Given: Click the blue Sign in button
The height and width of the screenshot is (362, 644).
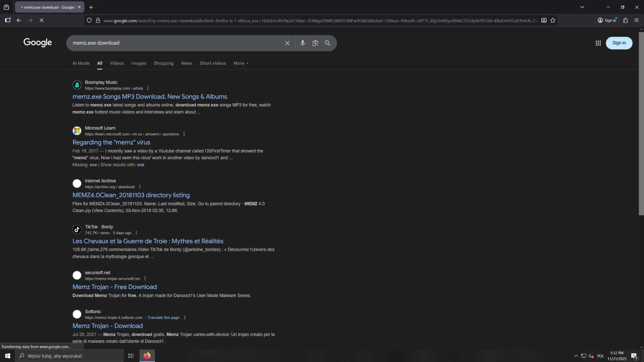Looking at the screenshot, I should [x=619, y=43].
